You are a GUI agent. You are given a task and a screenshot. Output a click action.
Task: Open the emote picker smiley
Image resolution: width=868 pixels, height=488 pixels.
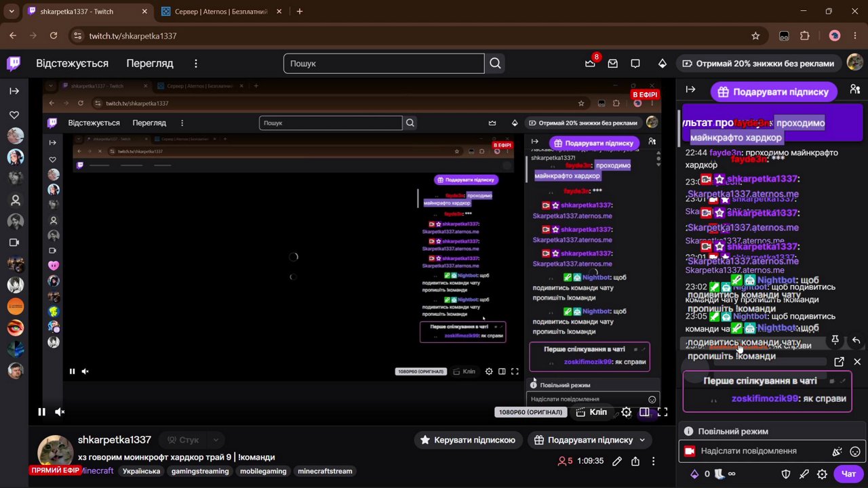pos(854,451)
